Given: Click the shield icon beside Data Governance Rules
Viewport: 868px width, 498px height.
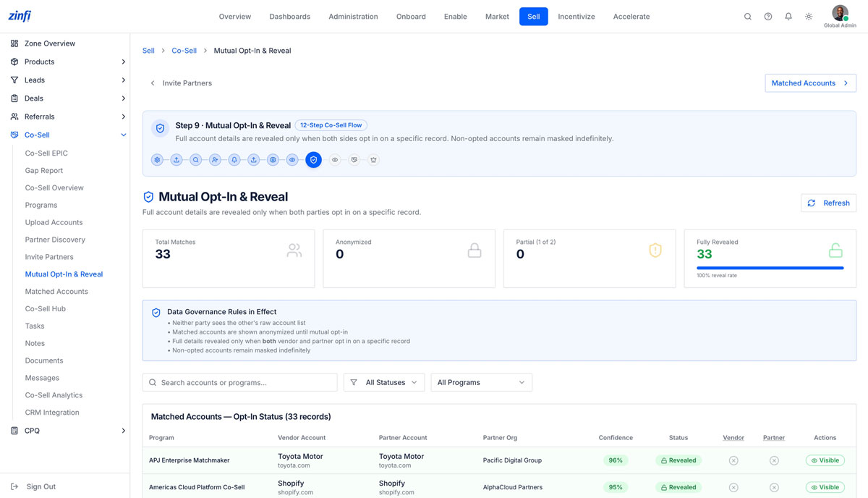Looking at the screenshot, I should 156,313.
